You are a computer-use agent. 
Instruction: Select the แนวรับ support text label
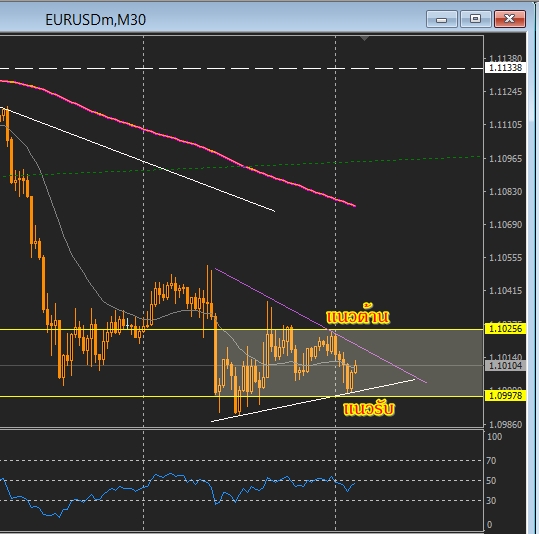point(369,409)
